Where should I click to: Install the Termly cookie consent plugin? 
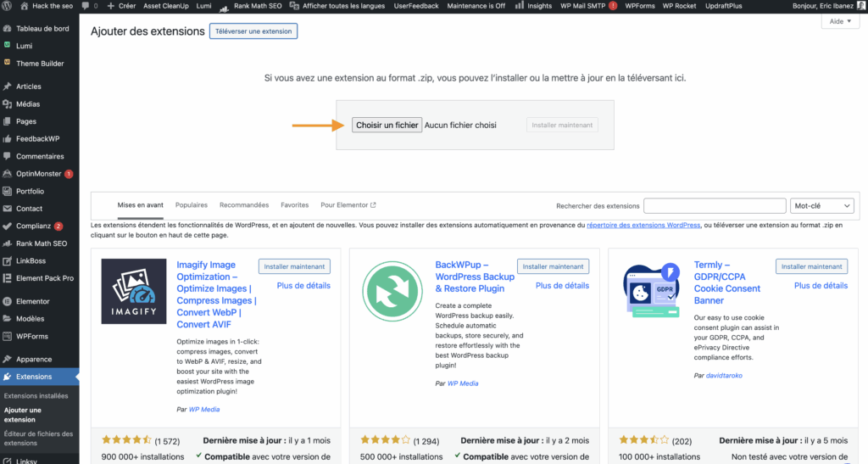811,266
